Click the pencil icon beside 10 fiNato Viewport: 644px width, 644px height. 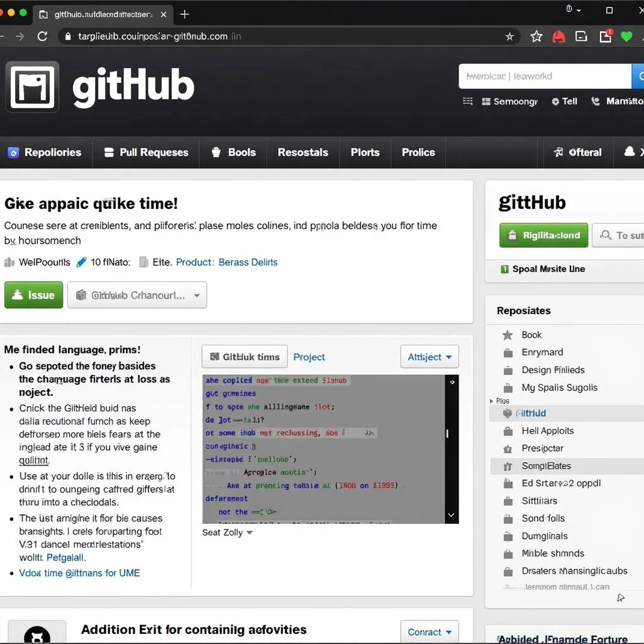[81, 262]
